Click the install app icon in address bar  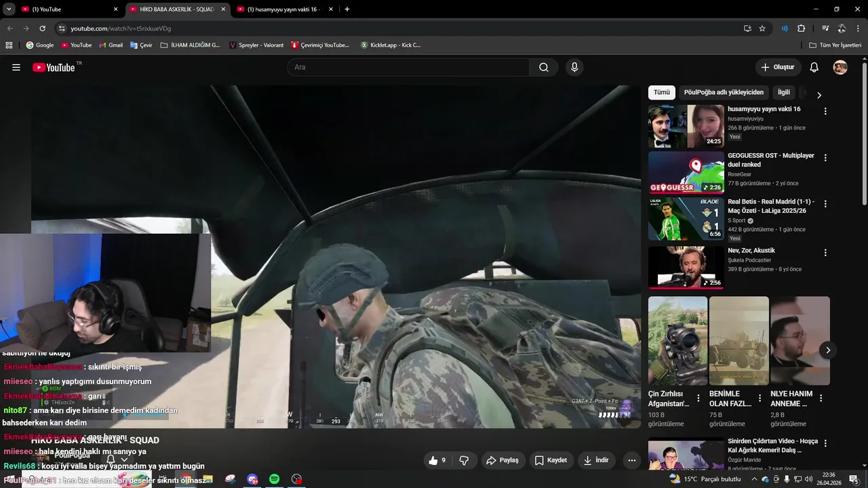[x=747, y=28]
